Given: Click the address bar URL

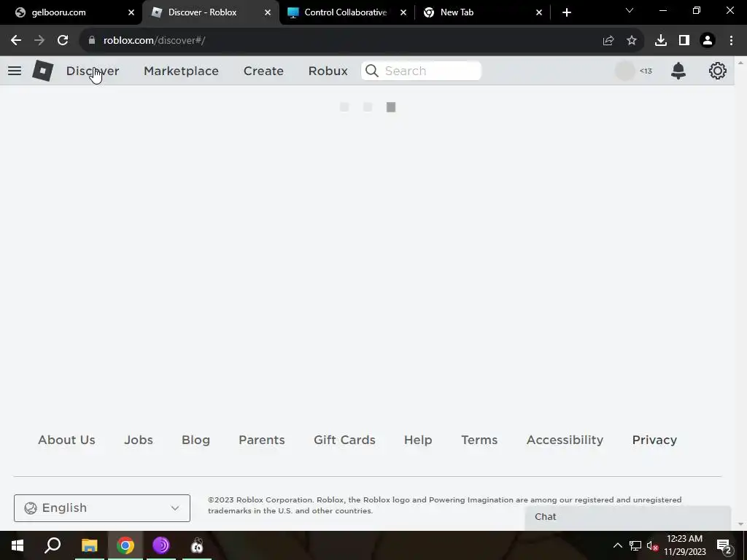Looking at the screenshot, I should 154,41.
